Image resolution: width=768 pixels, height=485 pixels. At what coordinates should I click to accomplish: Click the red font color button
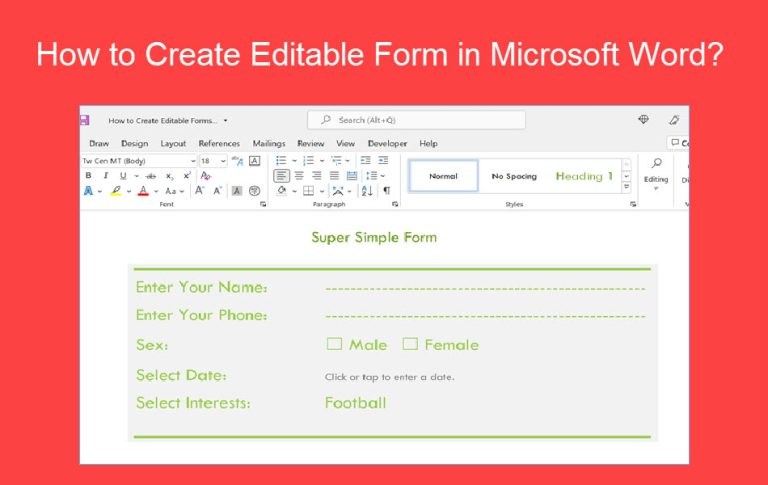tap(143, 191)
